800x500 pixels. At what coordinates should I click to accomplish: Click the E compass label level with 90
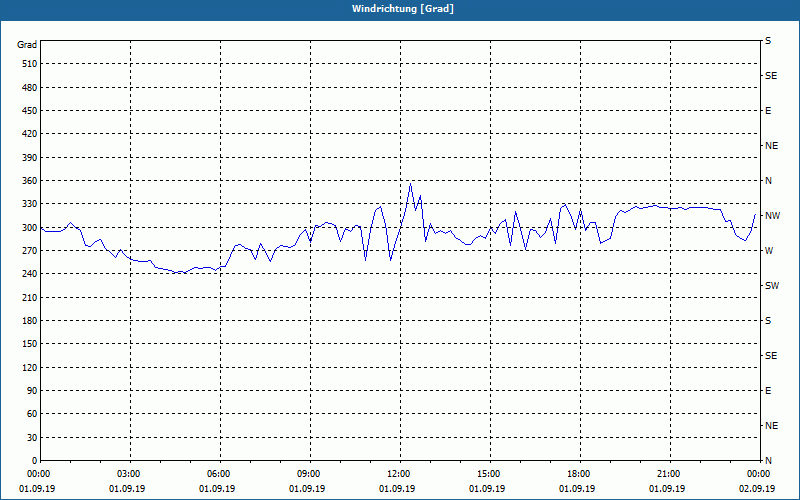tap(768, 391)
